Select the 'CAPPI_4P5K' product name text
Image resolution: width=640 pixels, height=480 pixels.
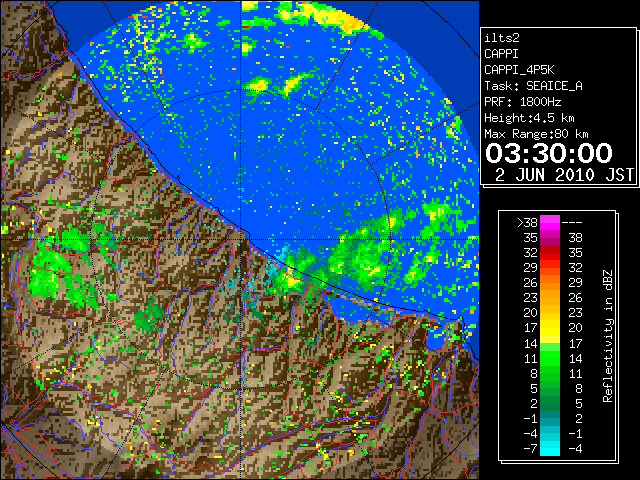(519, 70)
